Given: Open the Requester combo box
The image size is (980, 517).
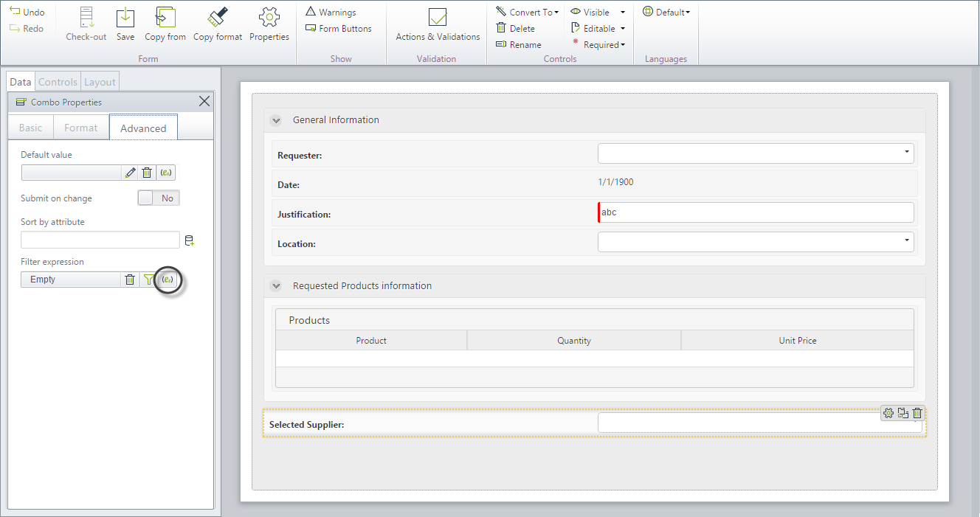Looking at the screenshot, I should pos(756,153).
